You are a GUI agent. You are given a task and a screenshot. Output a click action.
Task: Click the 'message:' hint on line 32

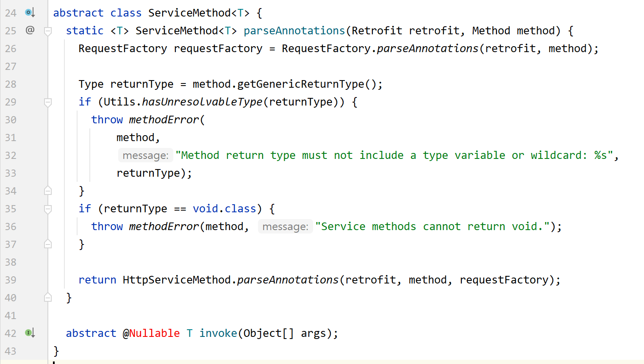[145, 156]
